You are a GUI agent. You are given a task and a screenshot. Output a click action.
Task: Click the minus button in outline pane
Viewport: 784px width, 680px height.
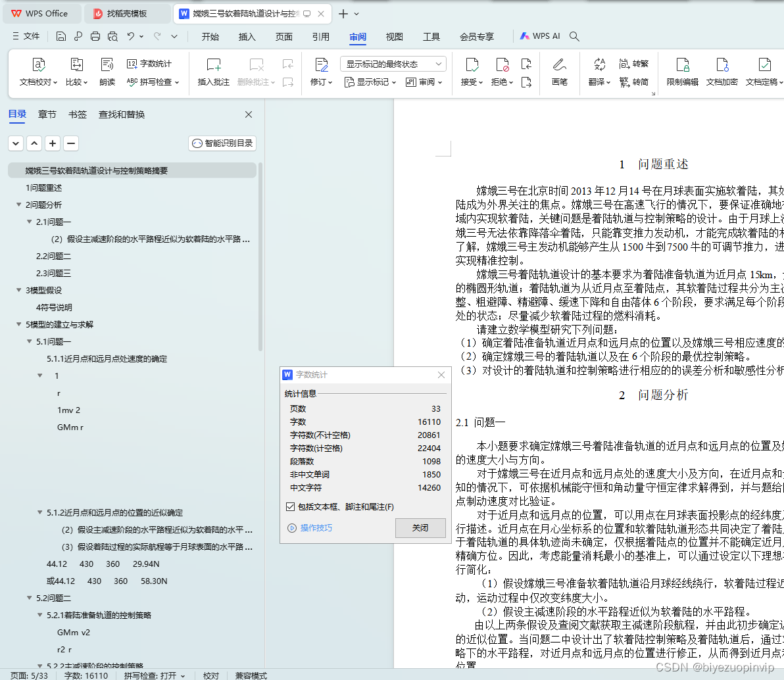[71, 143]
